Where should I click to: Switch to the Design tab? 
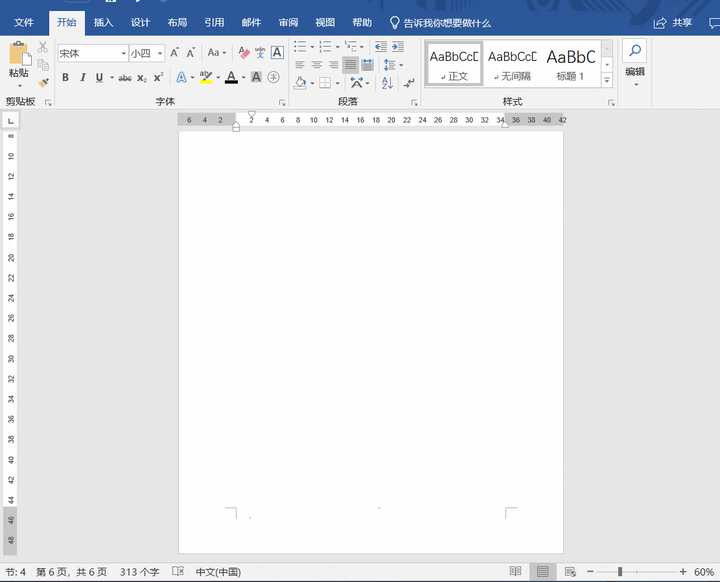(x=140, y=23)
